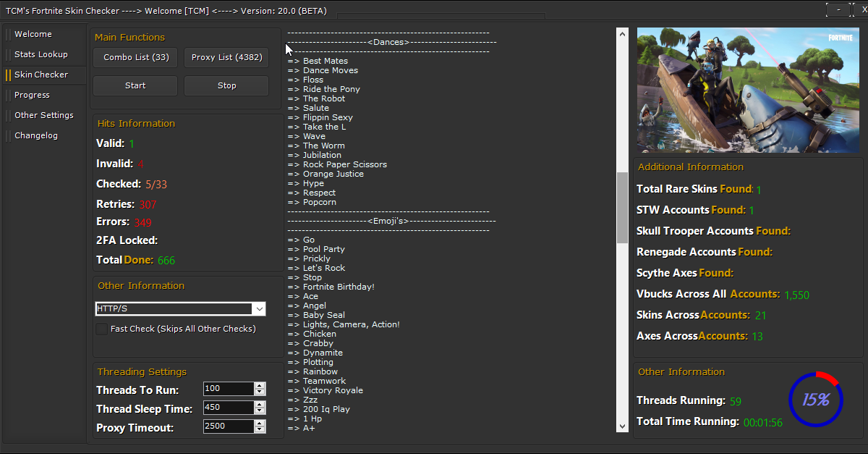Click the results list scrollbar thumb
This screenshot has height=454, width=868.
point(622,208)
